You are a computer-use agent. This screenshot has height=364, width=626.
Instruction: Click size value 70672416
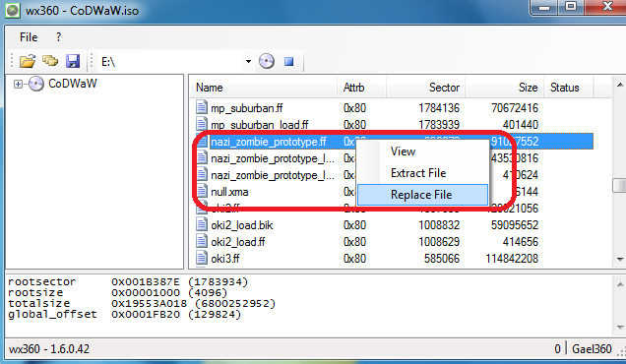(x=515, y=108)
